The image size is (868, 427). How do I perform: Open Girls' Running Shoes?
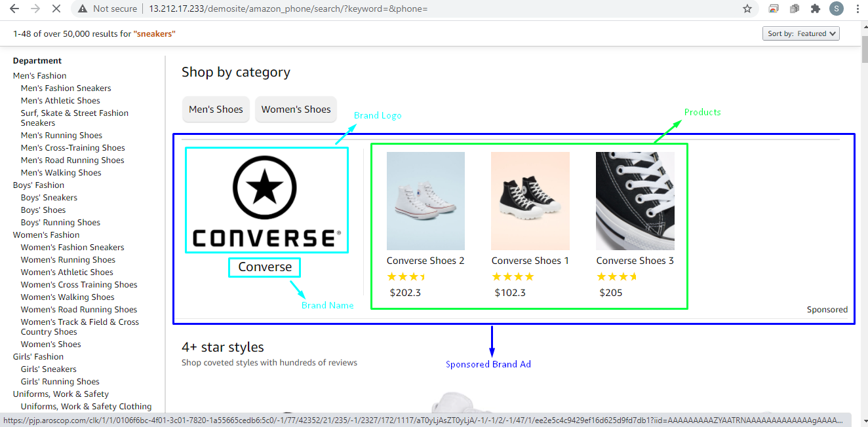[60, 382]
